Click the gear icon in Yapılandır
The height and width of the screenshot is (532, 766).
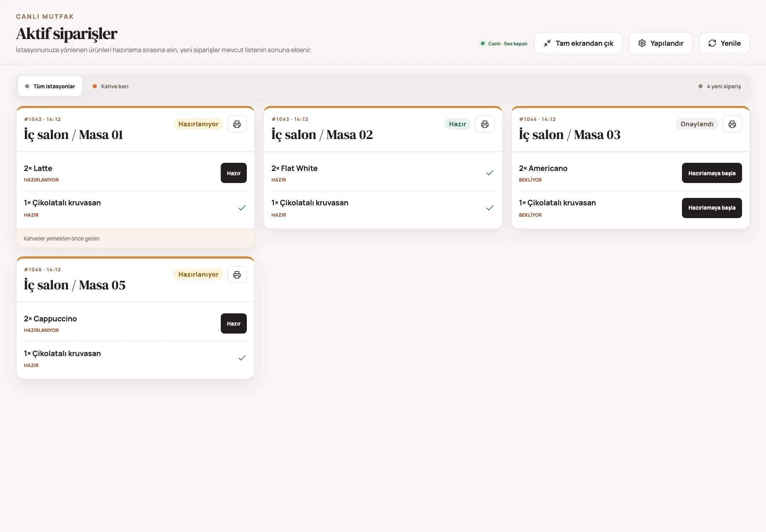coord(642,43)
